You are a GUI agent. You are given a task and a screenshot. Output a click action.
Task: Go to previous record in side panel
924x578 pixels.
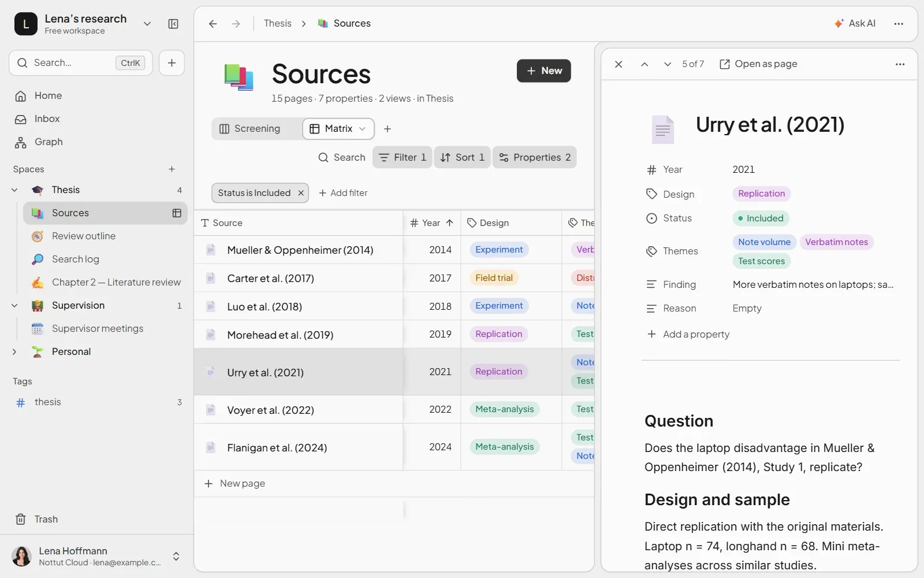tap(644, 64)
